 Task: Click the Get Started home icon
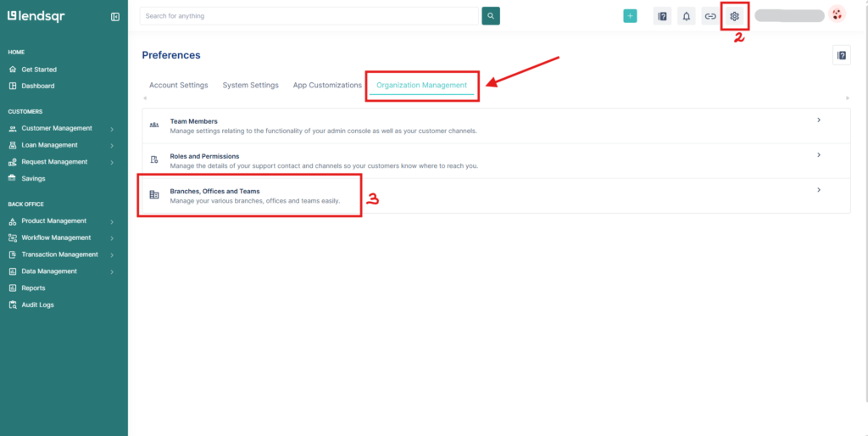pos(12,70)
